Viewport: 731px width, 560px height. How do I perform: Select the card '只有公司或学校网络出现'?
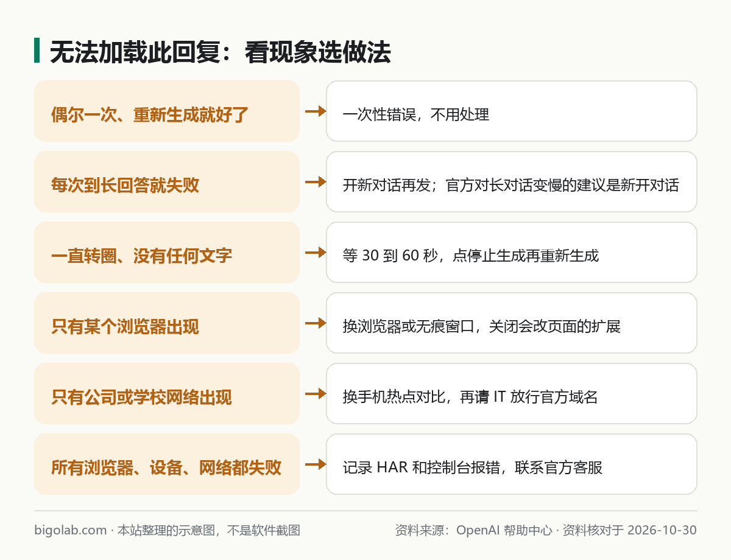(167, 393)
